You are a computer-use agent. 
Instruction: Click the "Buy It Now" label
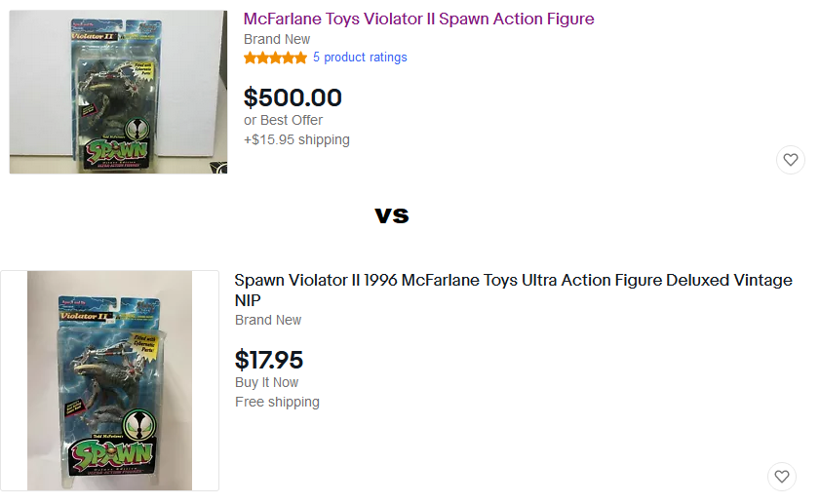(x=266, y=382)
